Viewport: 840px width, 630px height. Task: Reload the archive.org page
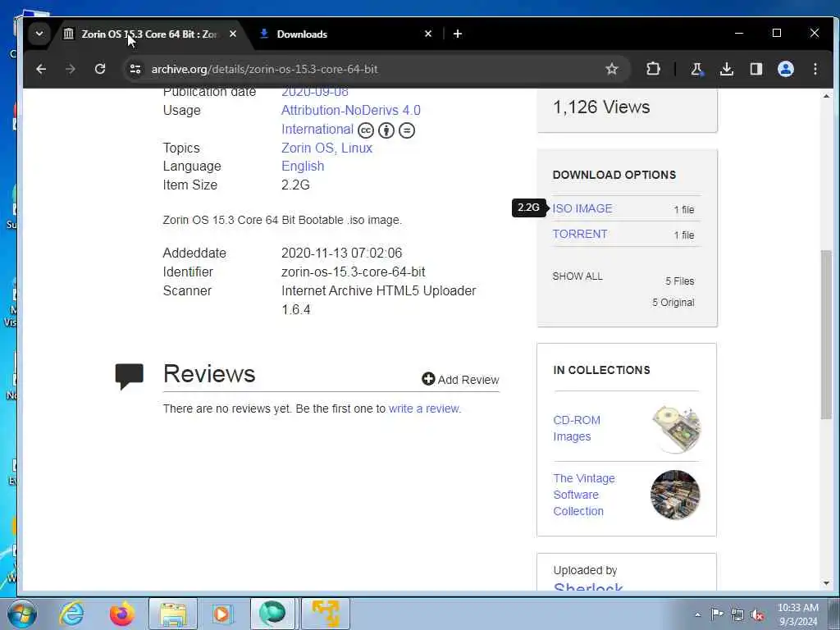click(x=100, y=69)
